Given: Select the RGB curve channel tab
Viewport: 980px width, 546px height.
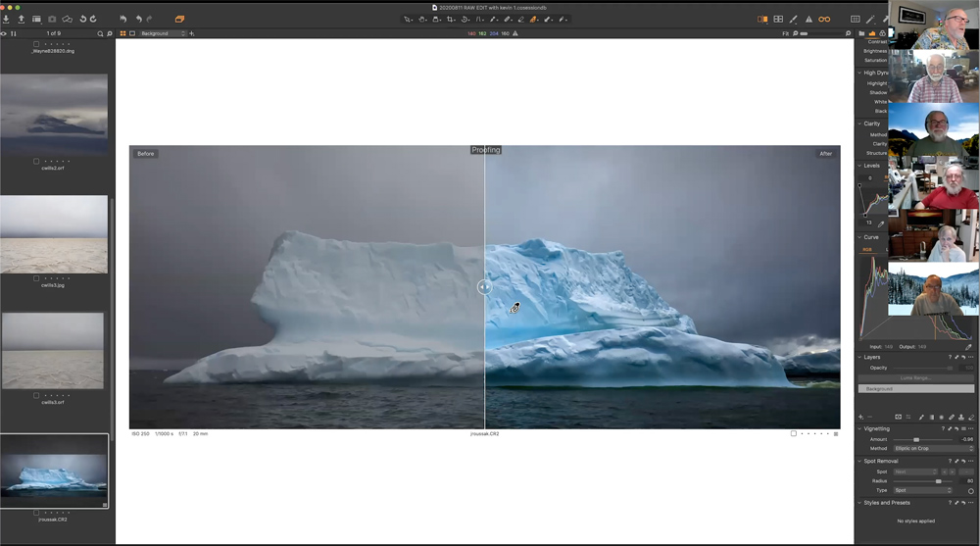Looking at the screenshot, I should [x=867, y=249].
